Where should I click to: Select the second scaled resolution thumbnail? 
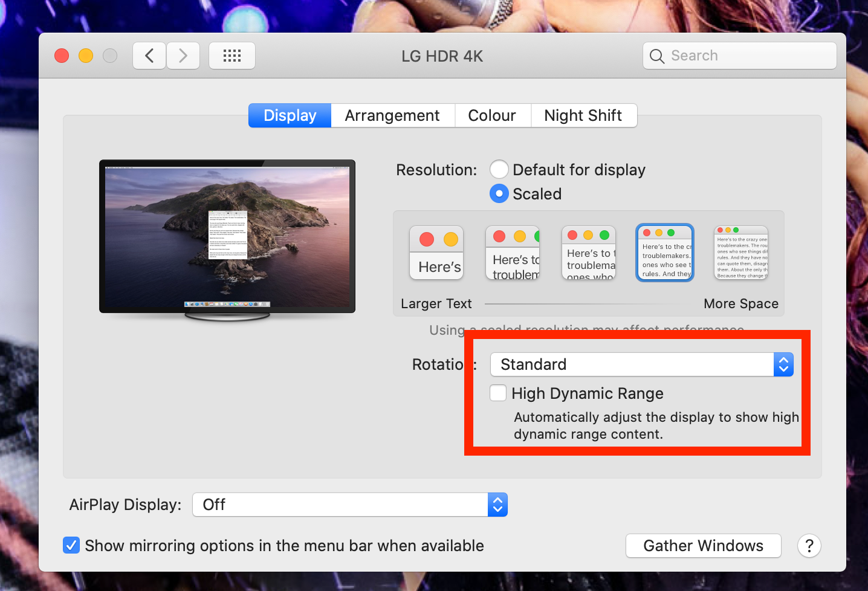(x=513, y=253)
